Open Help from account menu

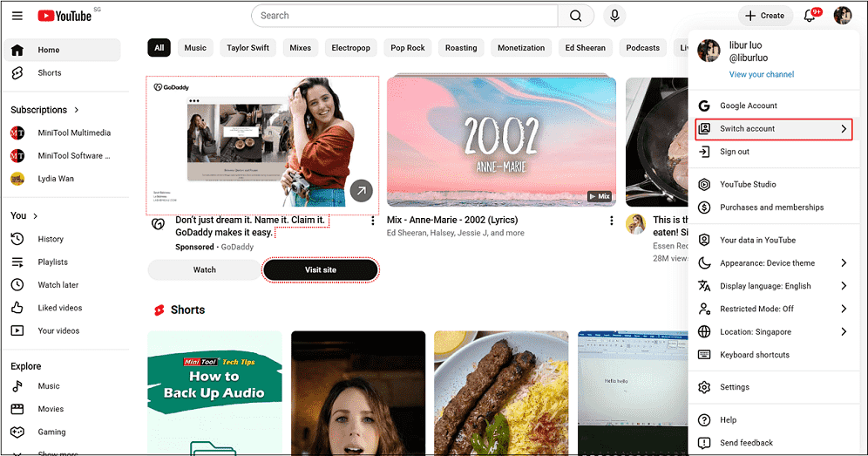coord(774,420)
